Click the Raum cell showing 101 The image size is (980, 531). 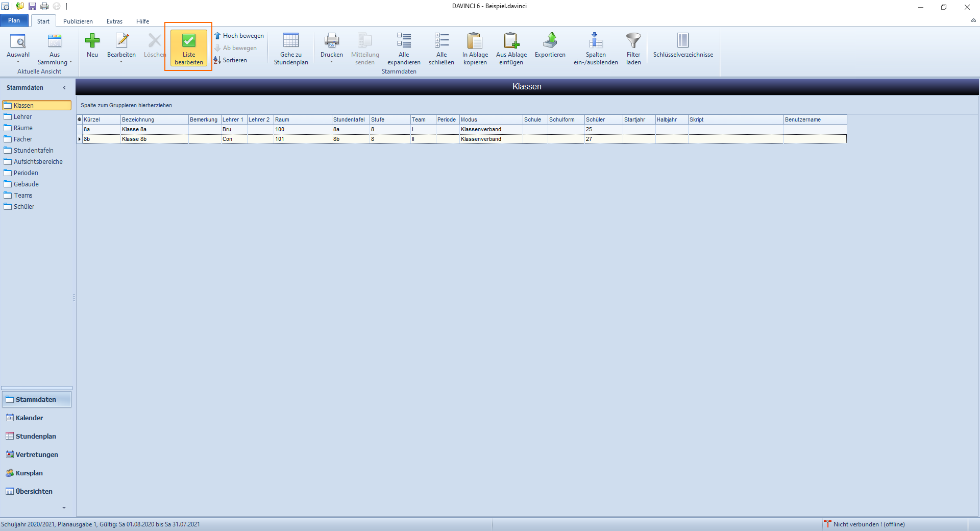[303, 139]
